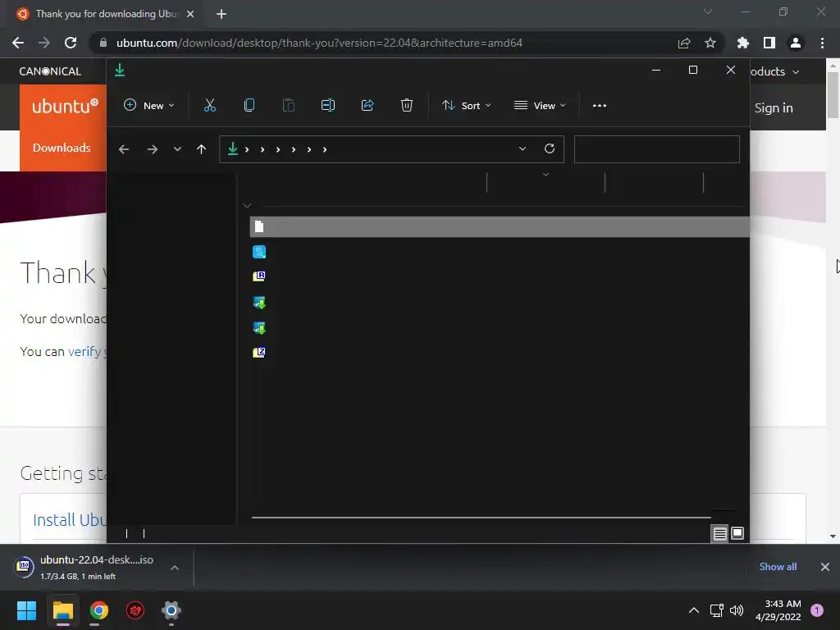
Task: Switch to details view icon in status bar
Action: click(x=719, y=533)
